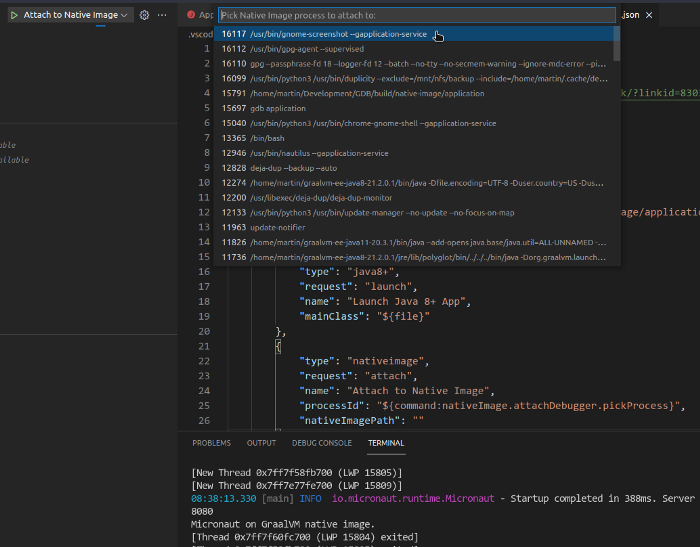Click the red-dot App editor tab
The width and height of the screenshot is (700, 547).
200,15
